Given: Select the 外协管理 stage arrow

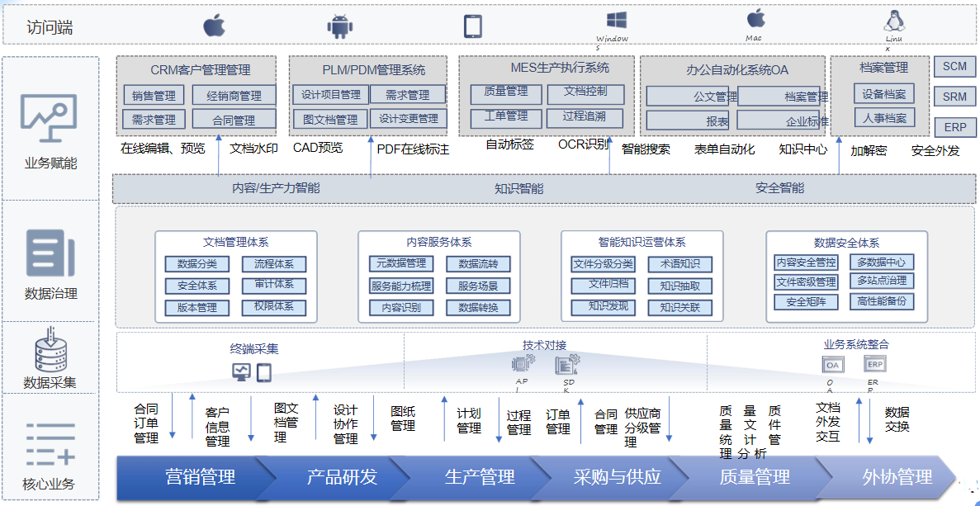Looking at the screenshot, I should click(x=898, y=477).
